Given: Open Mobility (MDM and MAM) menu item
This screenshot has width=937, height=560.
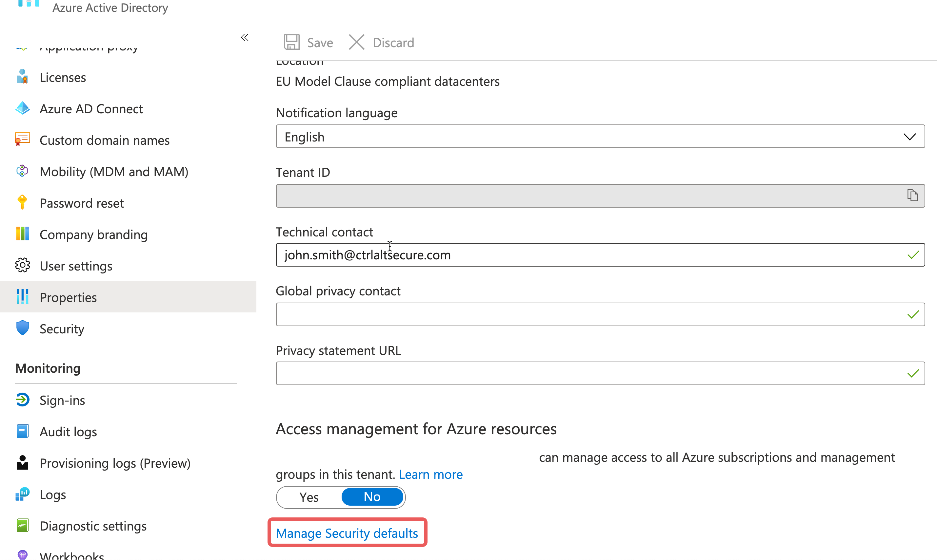Looking at the screenshot, I should [114, 172].
